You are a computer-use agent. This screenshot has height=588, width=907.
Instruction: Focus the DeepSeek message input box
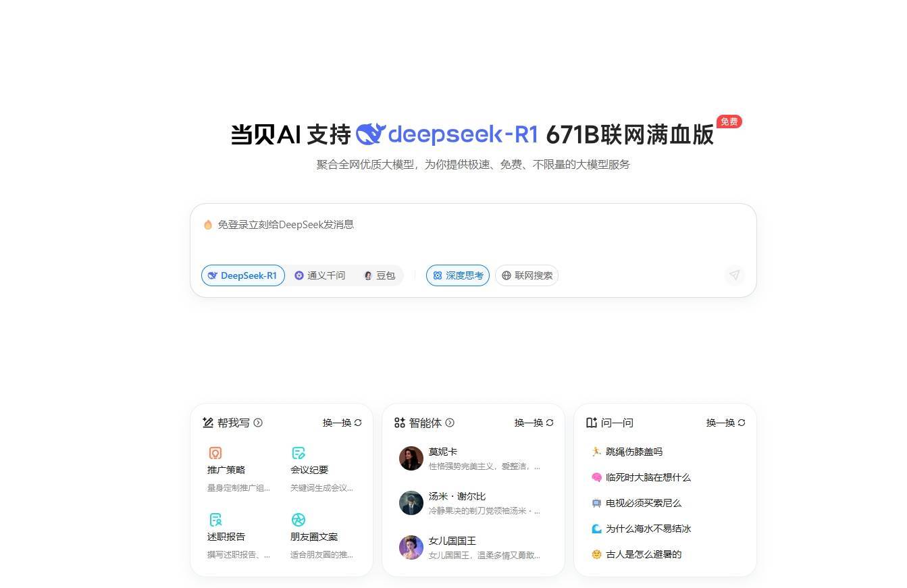pyautogui.click(x=473, y=233)
